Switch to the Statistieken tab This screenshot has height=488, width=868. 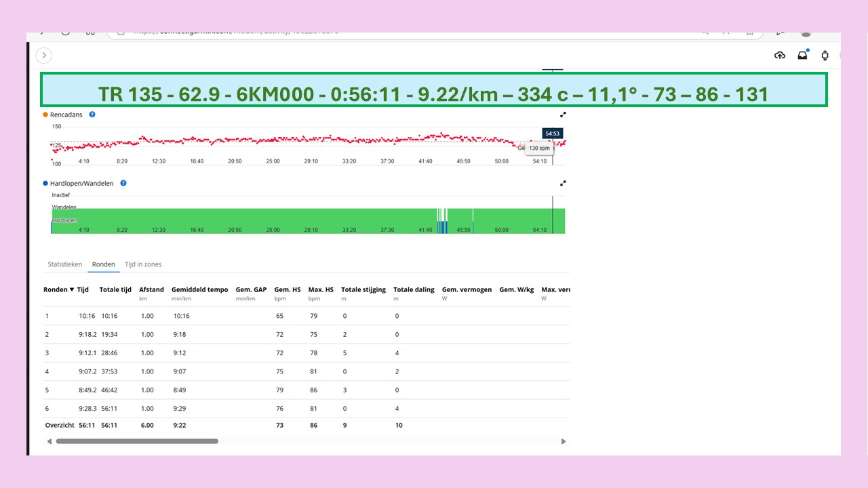tap(65, 264)
